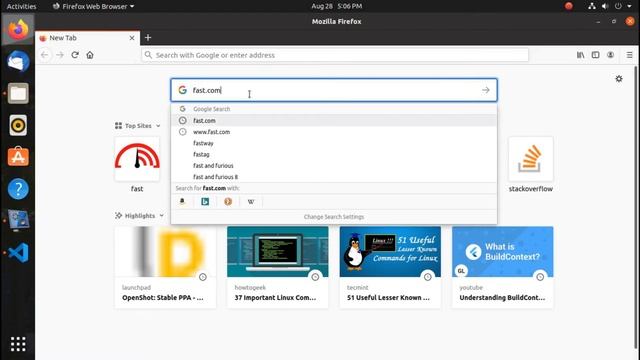Search with Wikipedia engine icon

[251, 202]
